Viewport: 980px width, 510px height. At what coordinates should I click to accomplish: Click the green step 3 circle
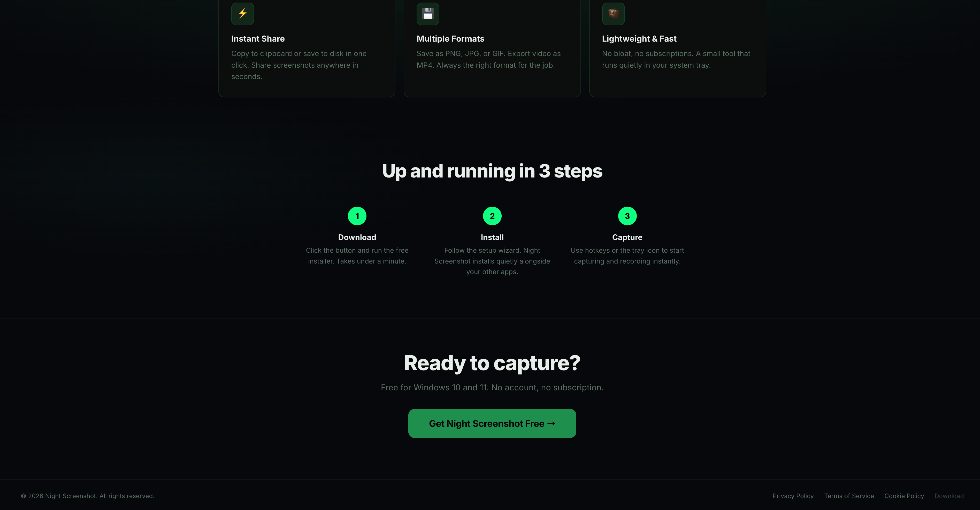(x=627, y=216)
